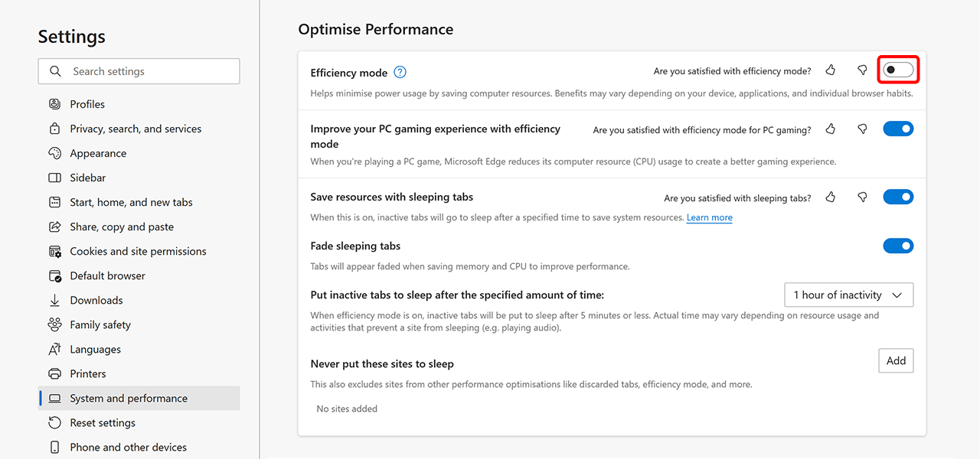Select Reset settings in sidebar

103,422
